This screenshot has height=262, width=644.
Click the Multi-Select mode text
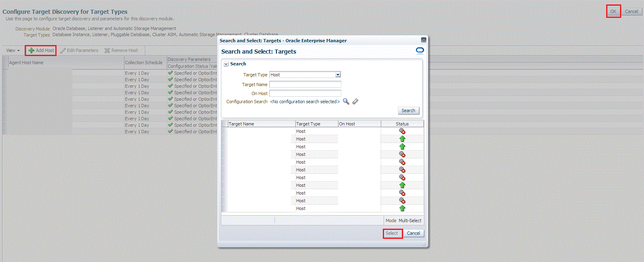pos(410,221)
